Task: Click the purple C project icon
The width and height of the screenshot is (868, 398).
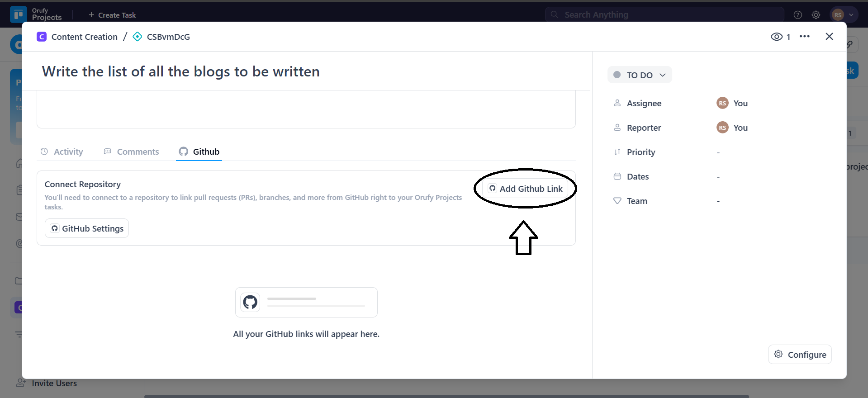Action: [42, 37]
